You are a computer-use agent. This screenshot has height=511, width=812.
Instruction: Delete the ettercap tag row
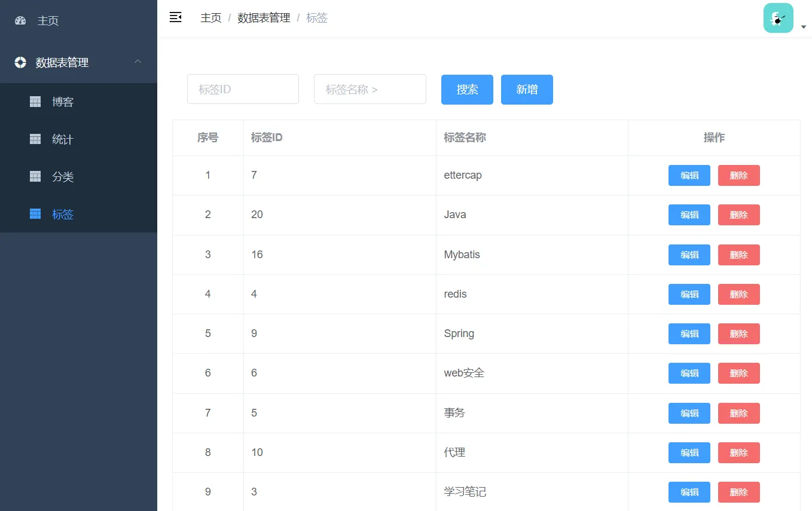pyautogui.click(x=739, y=176)
